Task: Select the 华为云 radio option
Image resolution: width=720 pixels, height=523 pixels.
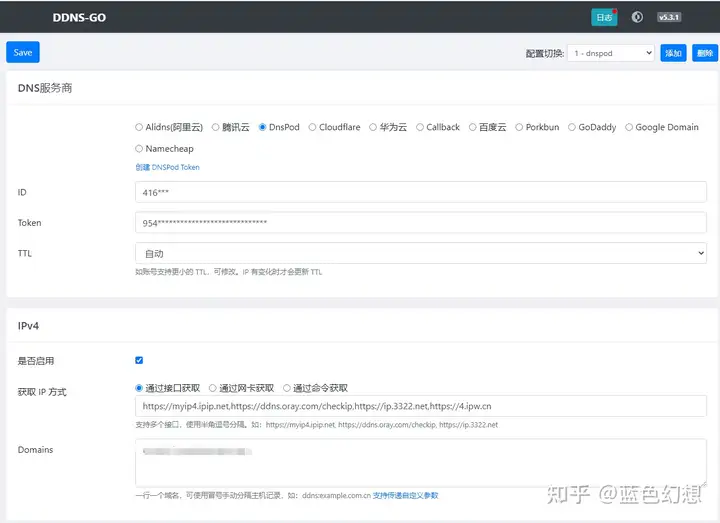Action: pos(373,127)
